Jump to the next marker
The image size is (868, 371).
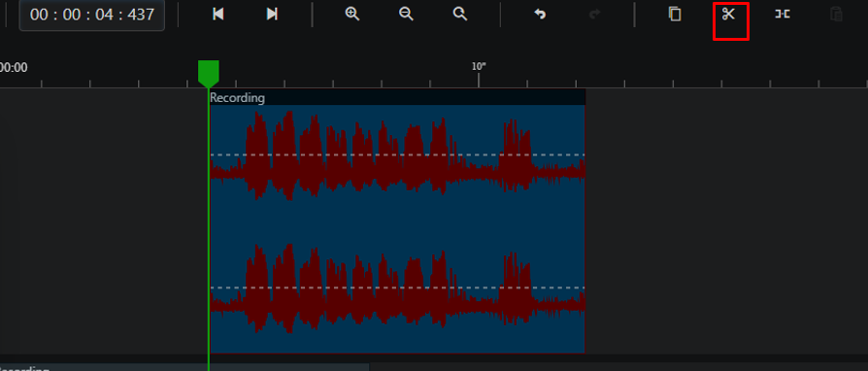(272, 15)
